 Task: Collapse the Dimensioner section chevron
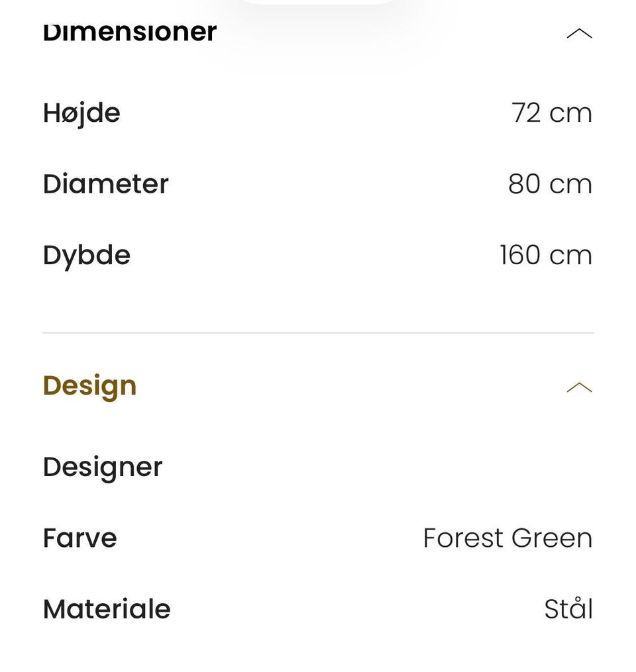pyautogui.click(x=579, y=33)
